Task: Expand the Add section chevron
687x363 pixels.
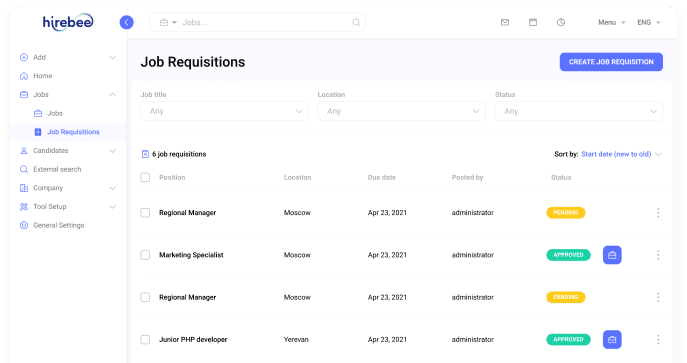Action: 113,57
